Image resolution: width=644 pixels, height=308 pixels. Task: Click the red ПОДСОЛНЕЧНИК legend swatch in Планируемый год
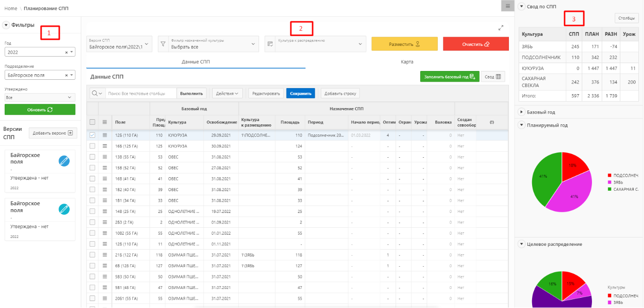(610, 176)
